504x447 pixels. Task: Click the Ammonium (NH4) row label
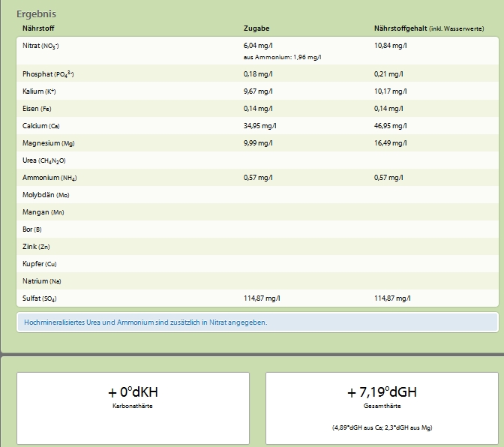tap(49, 178)
